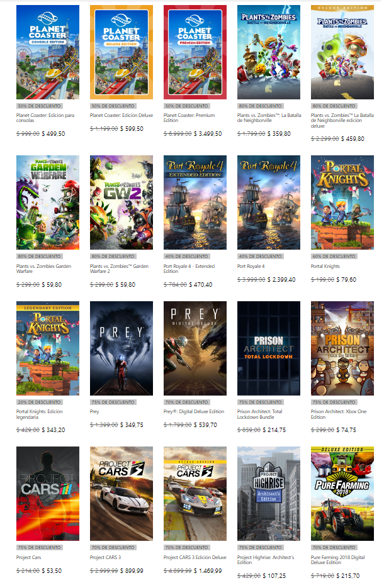Select the 'Portal Knights' title text link
The width and height of the screenshot is (384, 588).
[327, 266]
